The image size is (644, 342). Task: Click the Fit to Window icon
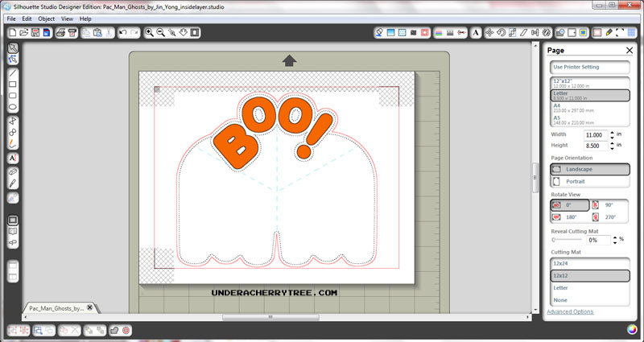tap(195, 32)
